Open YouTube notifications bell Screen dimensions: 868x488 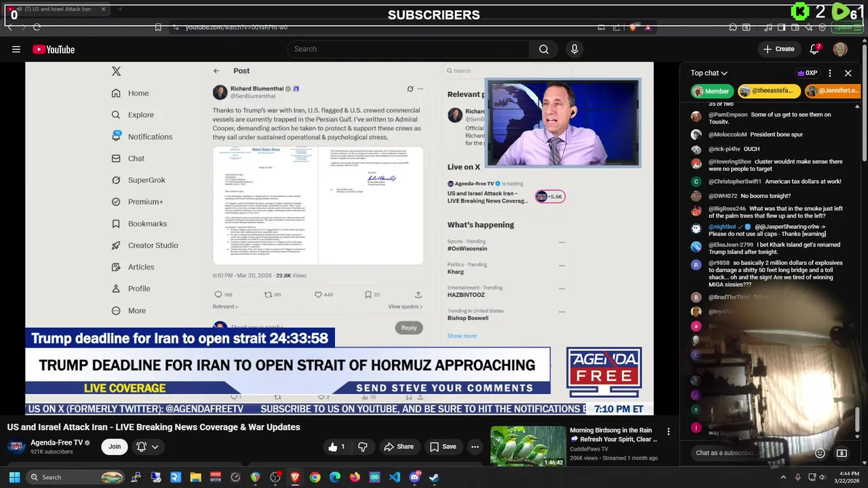pos(815,49)
